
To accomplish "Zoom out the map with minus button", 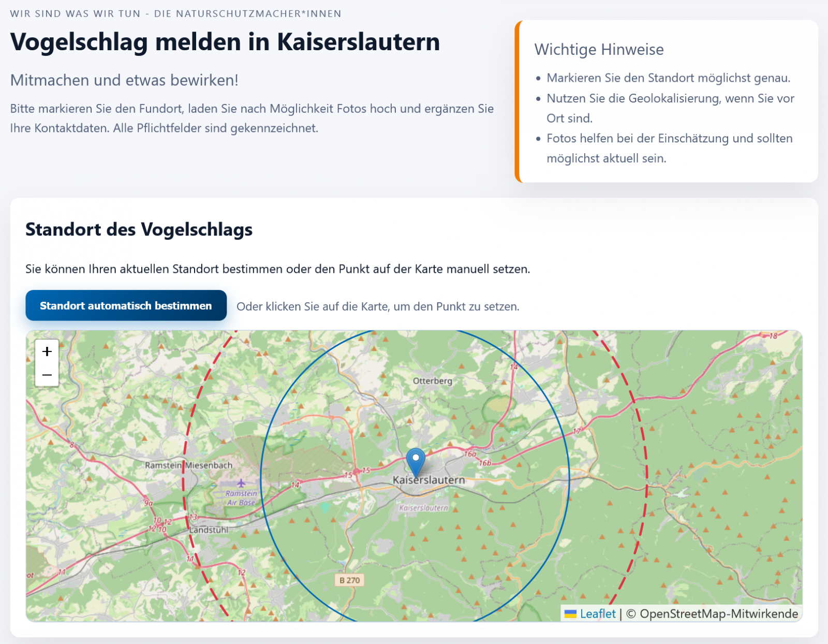I will pos(47,375).
